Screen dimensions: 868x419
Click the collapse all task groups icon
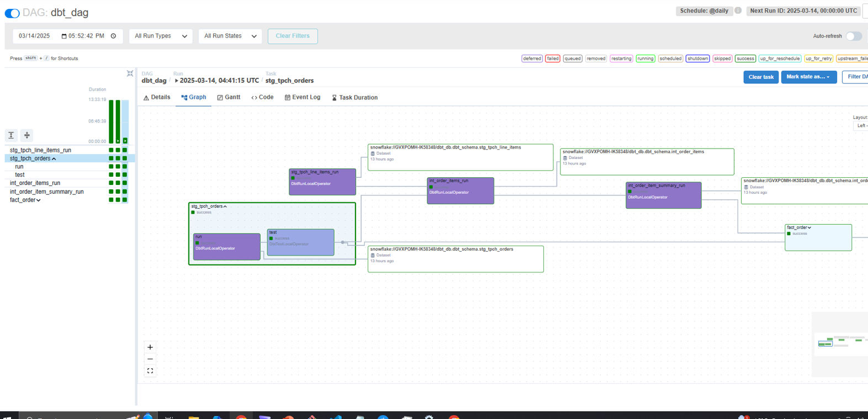pos(27,135)
